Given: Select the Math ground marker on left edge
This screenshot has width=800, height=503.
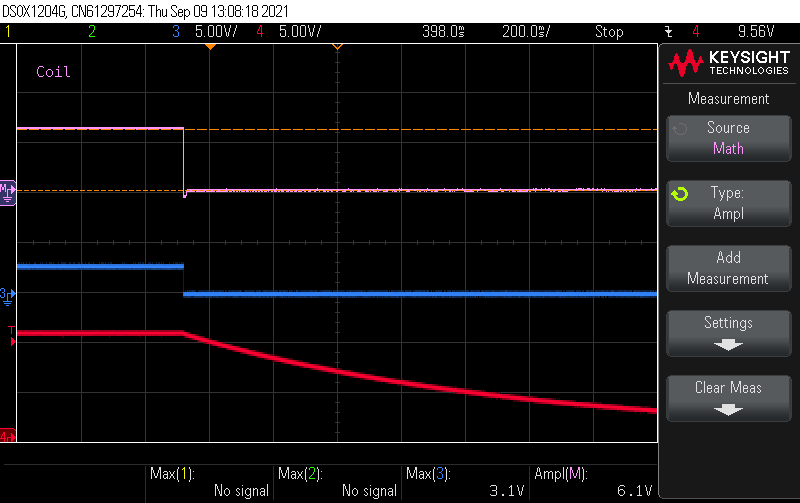Looking at the screenshot, I should (x=8, y=192).
